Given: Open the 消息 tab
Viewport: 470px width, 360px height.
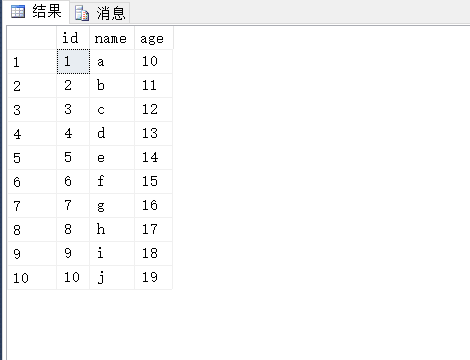Looking at the screenshot, I should 100,13.
